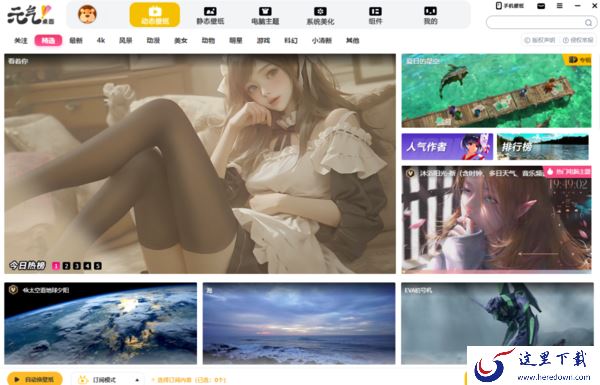The width and height of the screenshot is (600, 385).
Task: Switch to 最新 category tab
Action: point(76,40)
